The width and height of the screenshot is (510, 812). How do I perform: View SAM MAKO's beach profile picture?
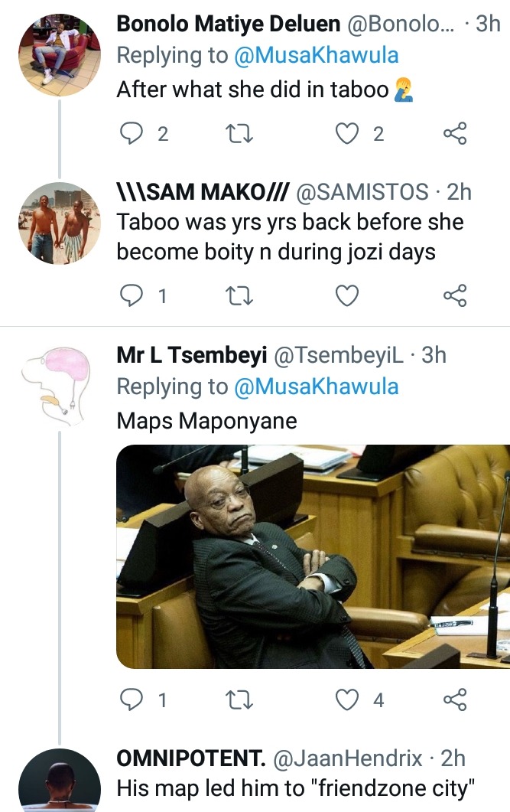click(60, 223)
